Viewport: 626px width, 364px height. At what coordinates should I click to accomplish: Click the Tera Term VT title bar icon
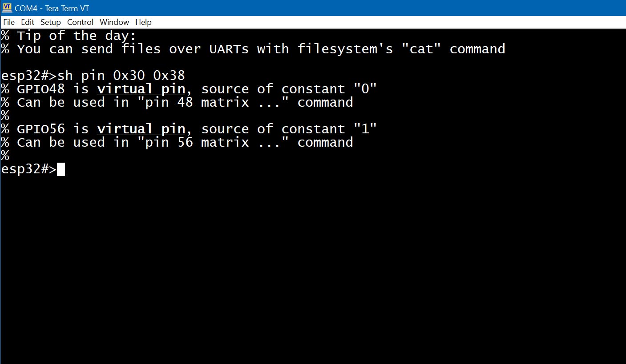[7, 8]
